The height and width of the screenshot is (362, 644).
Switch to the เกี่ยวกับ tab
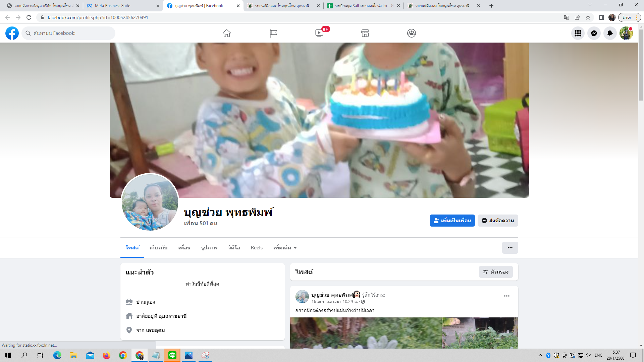(x=158, y=248)
